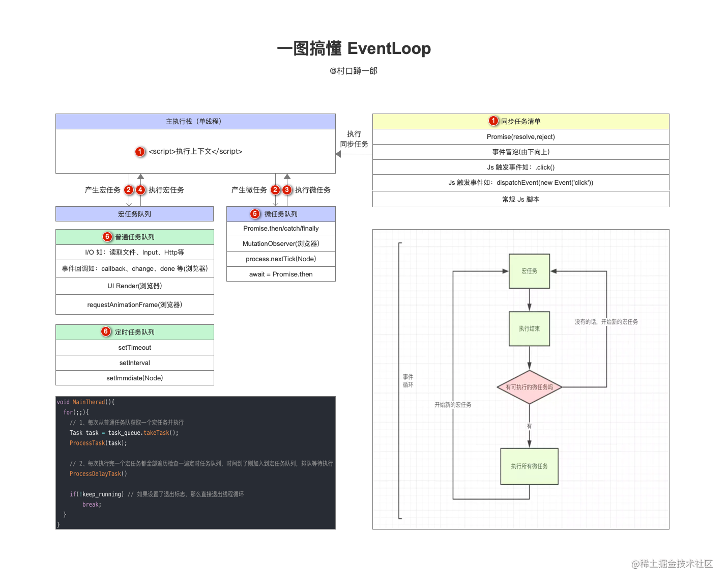The height and width of the screenshot is (584, 728).
Task: Click the "process.nextTick(Node)" row
Action: 281,259
